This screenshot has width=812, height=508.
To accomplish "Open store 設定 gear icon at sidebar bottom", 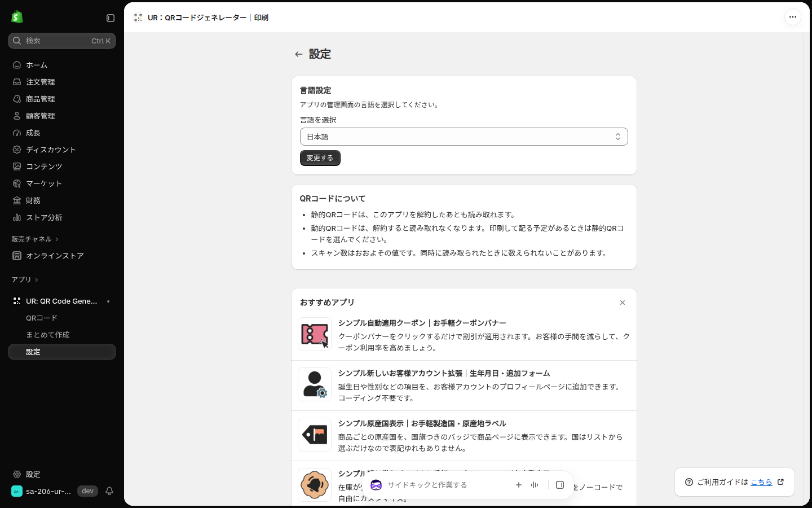I will click(x=17, y=474).
